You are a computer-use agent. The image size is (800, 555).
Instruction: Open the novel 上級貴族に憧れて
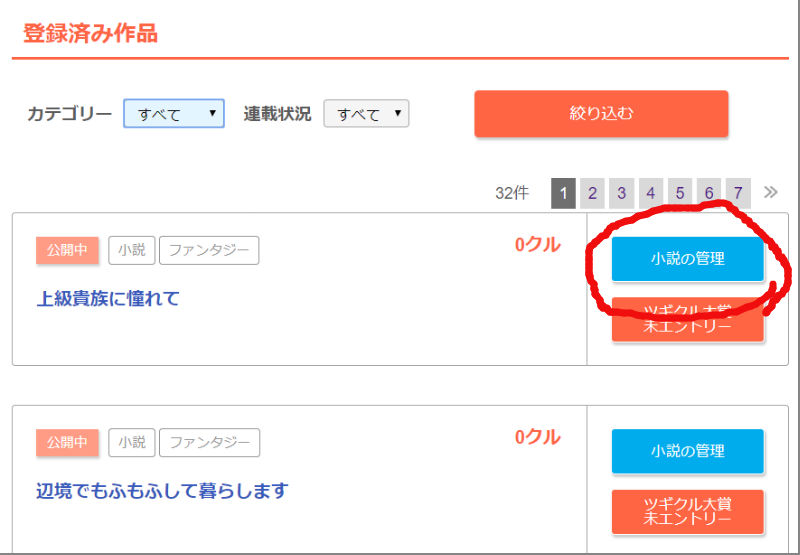[108, 298]
